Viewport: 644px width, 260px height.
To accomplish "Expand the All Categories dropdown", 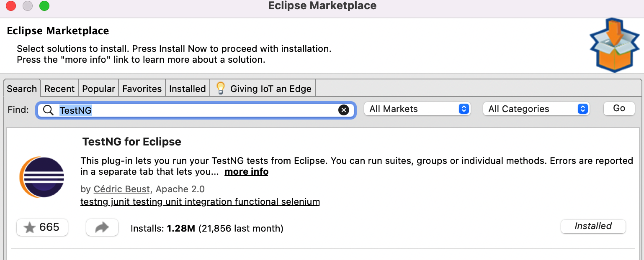I will click(536, 109).
